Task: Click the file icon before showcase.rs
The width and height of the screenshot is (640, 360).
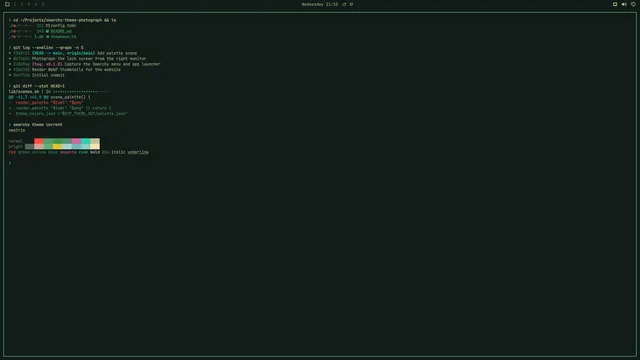Action: 47,36
